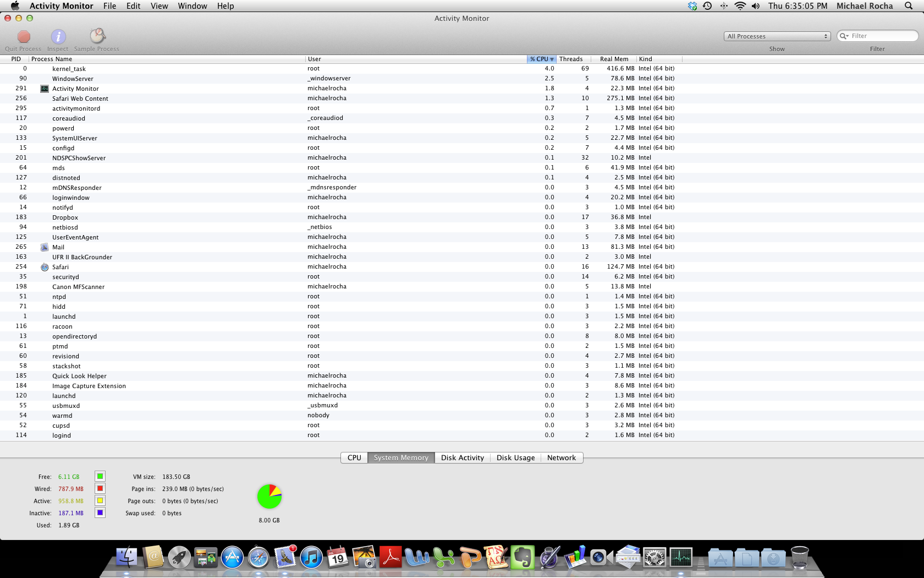Launch Adobe Reader from the Dock
The image size is (924, 578).
tap(391, 558)
